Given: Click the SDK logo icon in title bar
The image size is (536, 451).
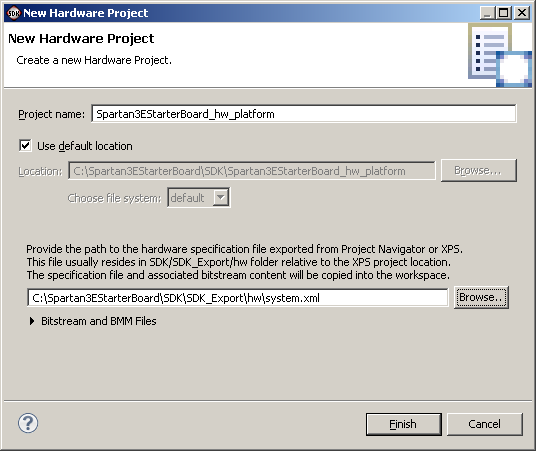Looking at the screenshot, I should pos(14,13).
